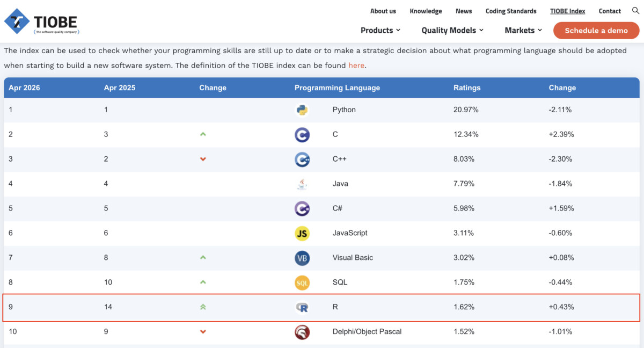Click the +0.43% change value

coord(561,307)
